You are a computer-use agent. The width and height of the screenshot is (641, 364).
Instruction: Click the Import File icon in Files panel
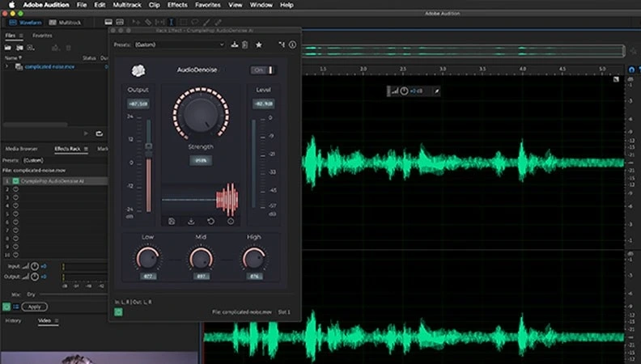(19, 48)
